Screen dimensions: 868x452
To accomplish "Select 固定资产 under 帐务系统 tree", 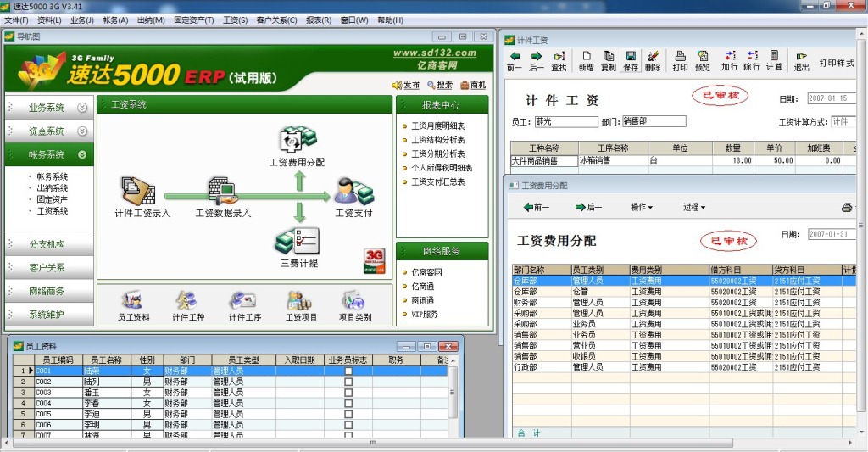I will (52, 199).
